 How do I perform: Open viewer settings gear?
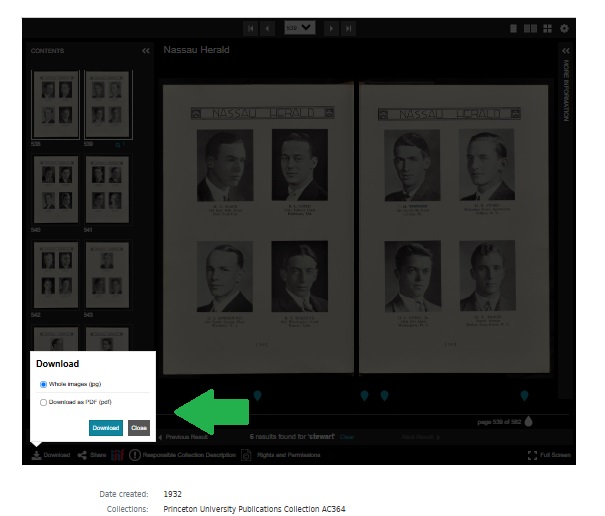click(564, 29)
